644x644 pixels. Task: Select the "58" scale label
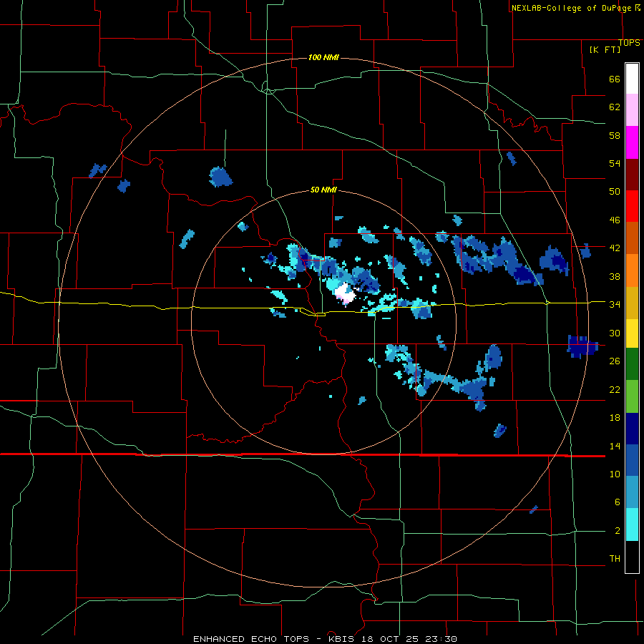tap(615, 135)
